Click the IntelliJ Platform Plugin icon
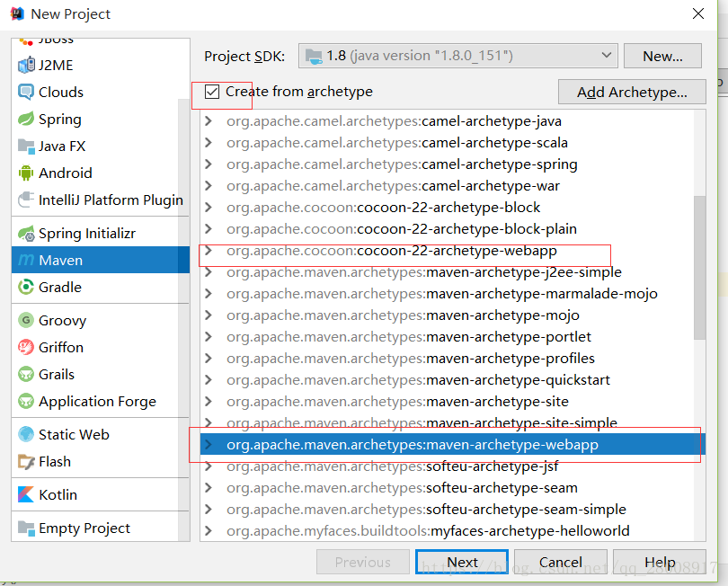 pos(26,200)
